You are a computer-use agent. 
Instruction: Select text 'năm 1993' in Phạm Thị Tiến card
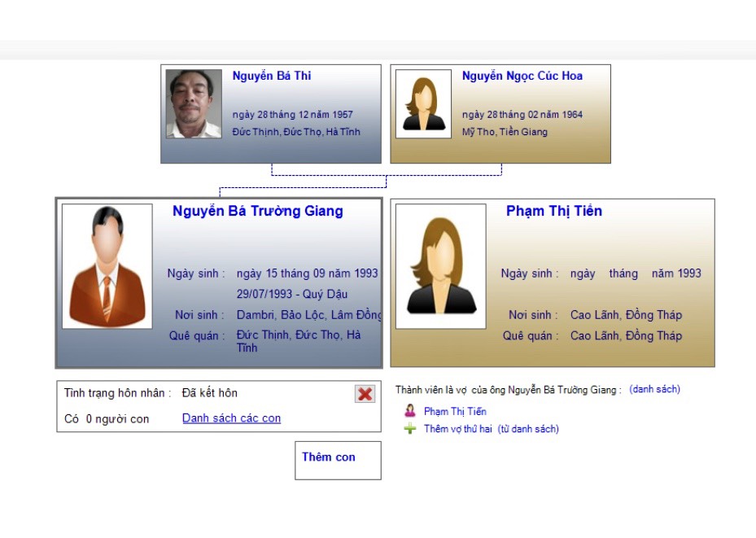click(x=676, y=273)
